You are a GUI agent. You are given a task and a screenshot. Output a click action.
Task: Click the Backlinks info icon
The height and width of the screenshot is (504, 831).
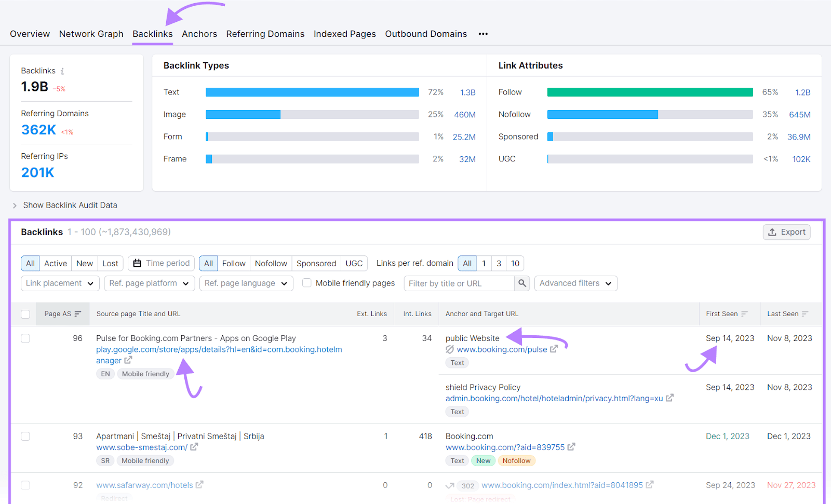click(62, 71)
